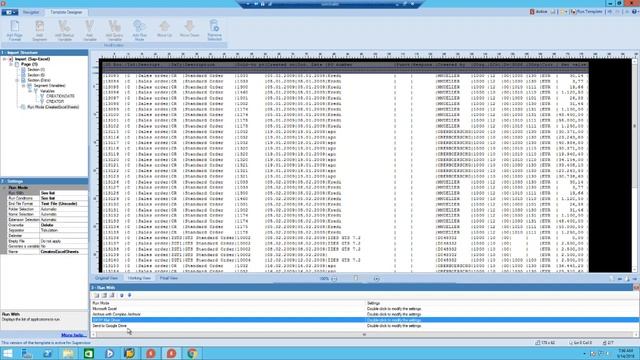Click the Run With setting value field
640x360 pixels.
tap(64, 193)
